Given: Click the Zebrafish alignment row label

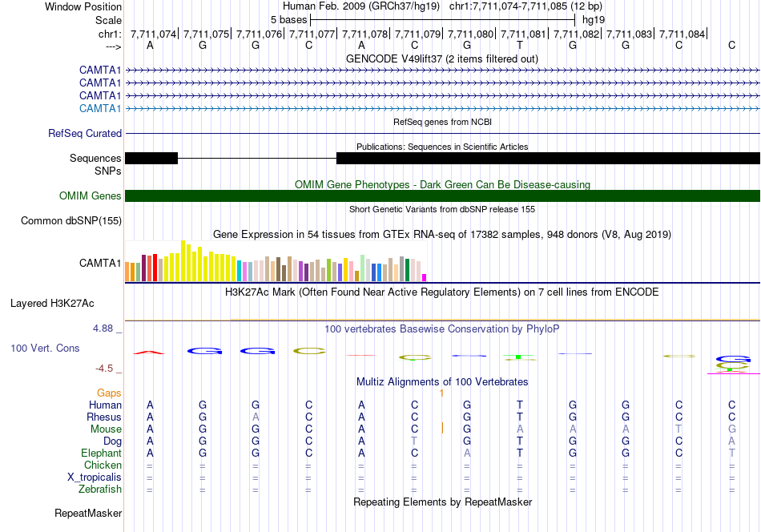Looking at the screenshot, I should (100, 489).
